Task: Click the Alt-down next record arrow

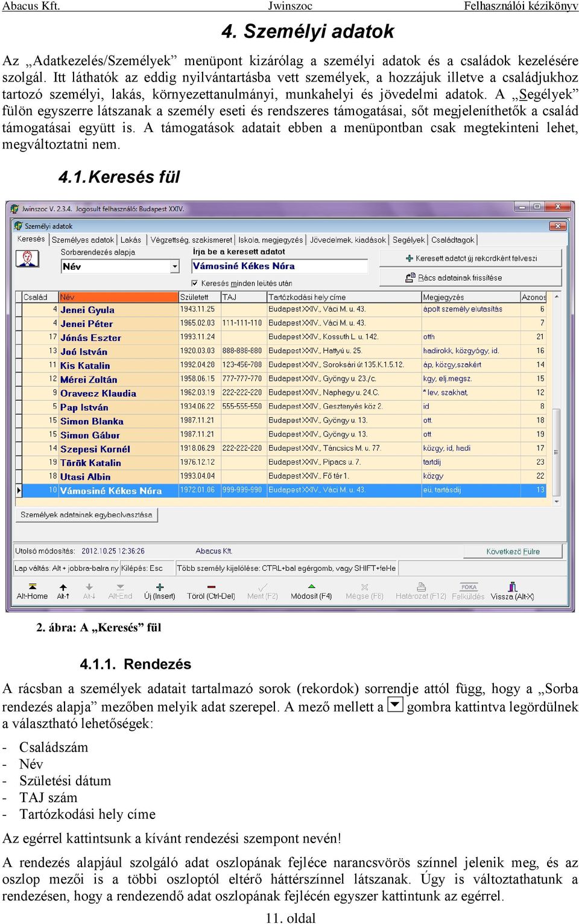Action: click(x=89, y=587)
